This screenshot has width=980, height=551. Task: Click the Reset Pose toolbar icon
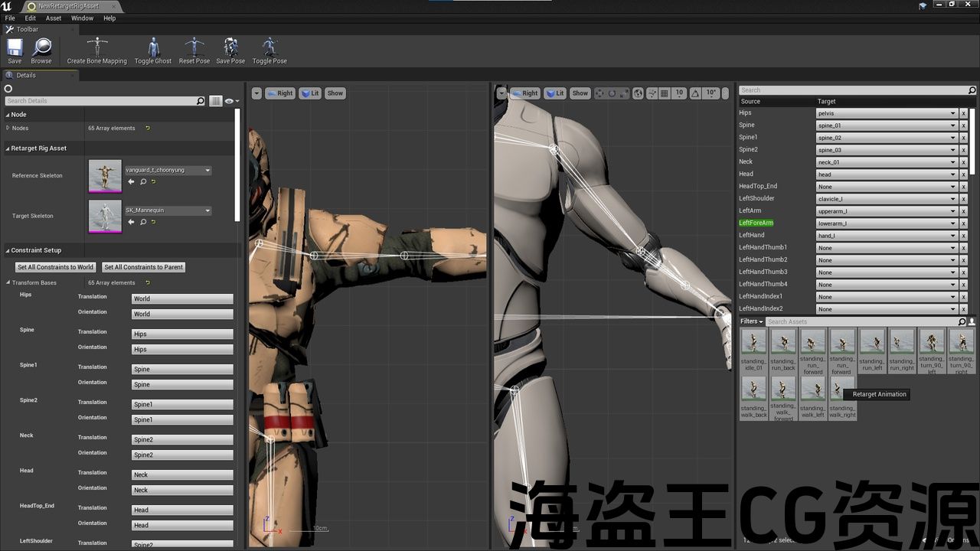click(x=194, y=47)
